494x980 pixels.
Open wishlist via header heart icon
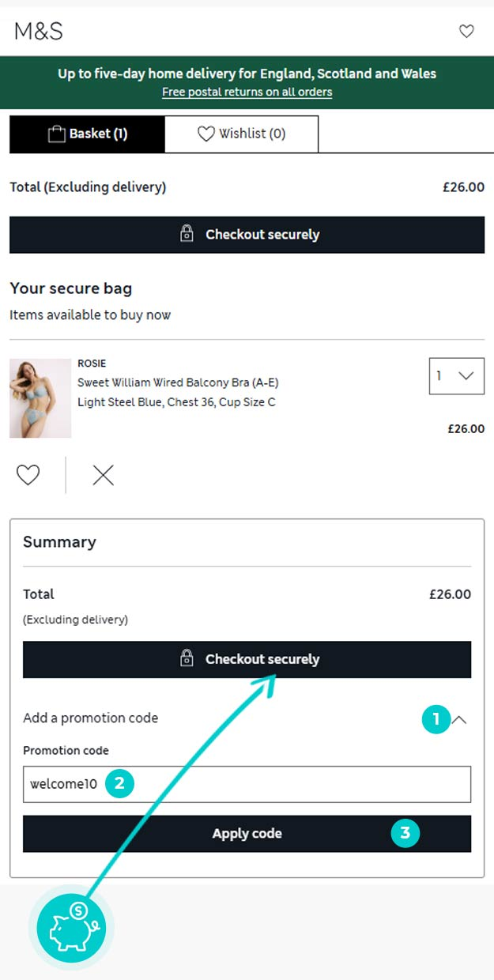(x=466, y=32)
